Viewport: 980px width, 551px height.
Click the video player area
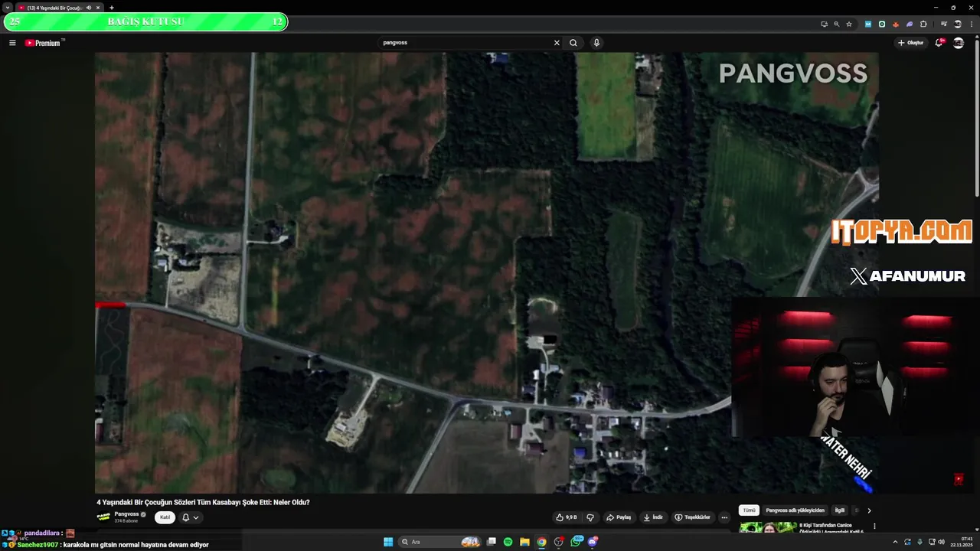(x=487, y=272)
